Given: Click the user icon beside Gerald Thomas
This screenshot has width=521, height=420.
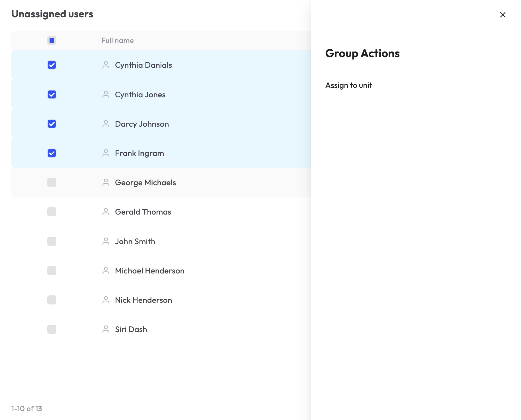Looking at the screenshot, I should 106,212.
